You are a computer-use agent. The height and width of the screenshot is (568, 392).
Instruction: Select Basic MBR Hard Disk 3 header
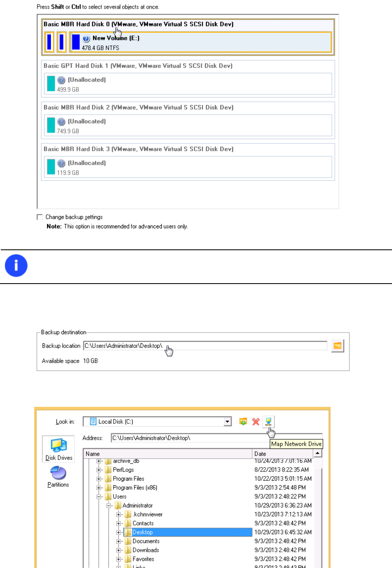138,149
